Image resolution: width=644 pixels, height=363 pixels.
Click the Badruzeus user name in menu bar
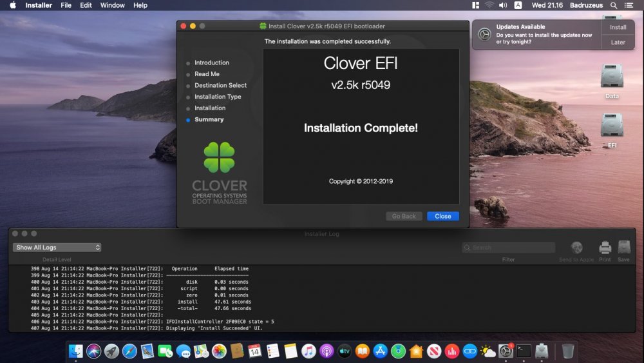click(586, 5)
